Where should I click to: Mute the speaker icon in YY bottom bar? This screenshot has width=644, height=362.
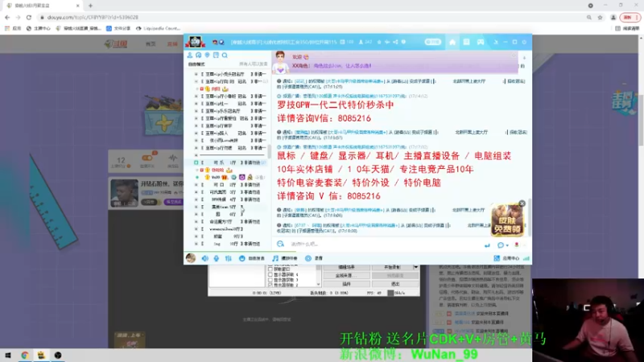point(204,258)
